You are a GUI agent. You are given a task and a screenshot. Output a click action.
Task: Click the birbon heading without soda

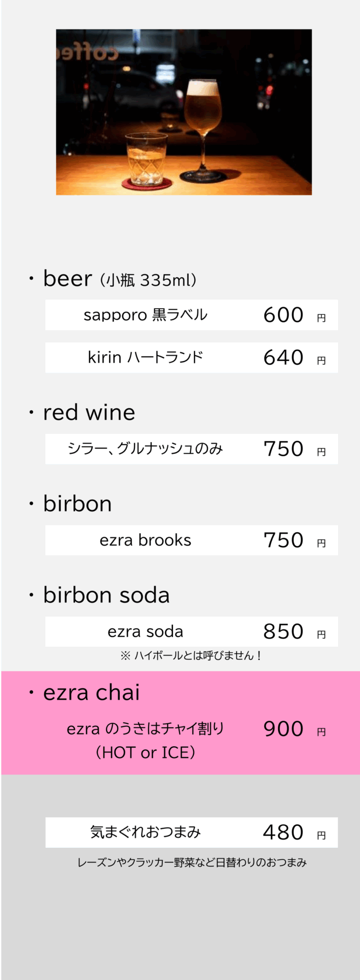coord(78,504)
